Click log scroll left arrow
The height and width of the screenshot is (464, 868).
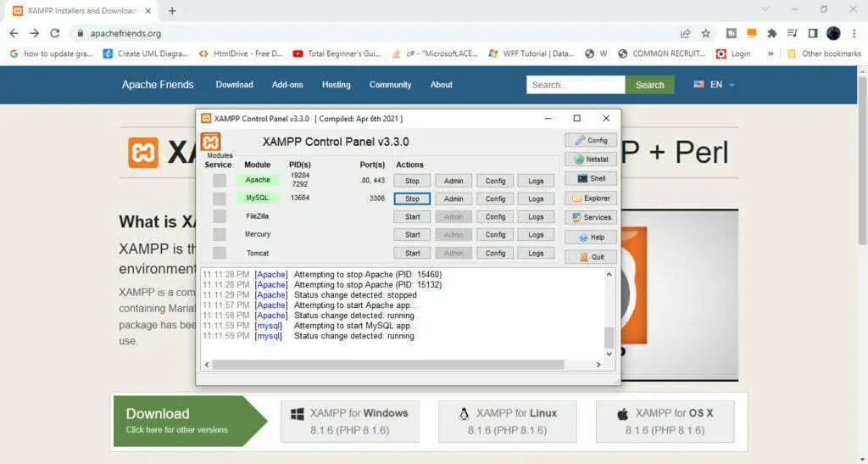click(208, 365)
